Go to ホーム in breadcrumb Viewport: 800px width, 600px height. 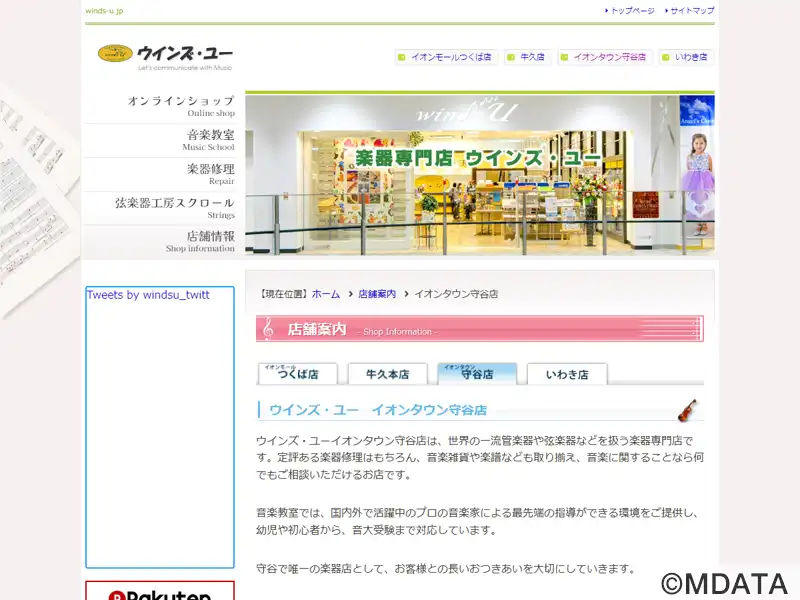pyautogui.click(x=326, y=294)
